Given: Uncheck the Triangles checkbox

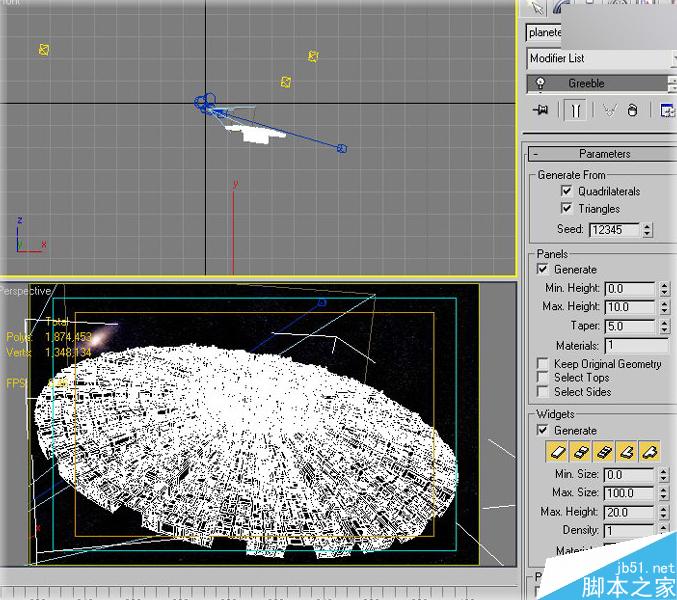Looking at the screenshot, I should (x=567, y=209).
